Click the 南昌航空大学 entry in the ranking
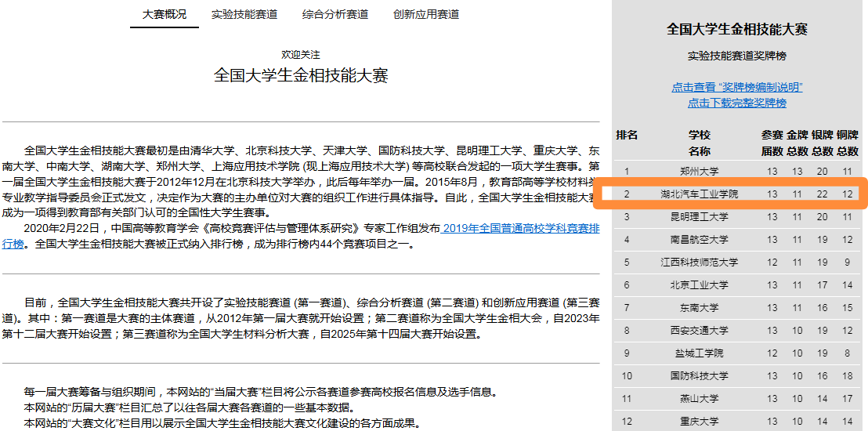868x431 pixels. click(x=699, y=240)
